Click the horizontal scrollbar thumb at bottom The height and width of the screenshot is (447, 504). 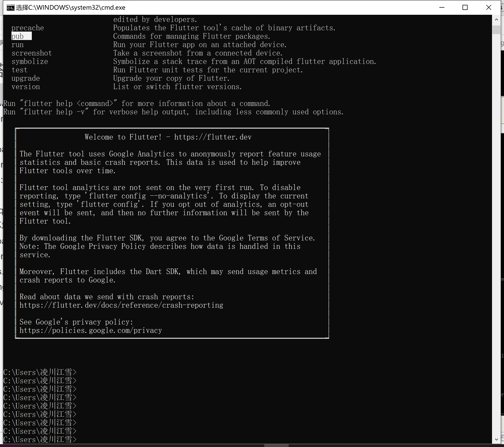276,445
